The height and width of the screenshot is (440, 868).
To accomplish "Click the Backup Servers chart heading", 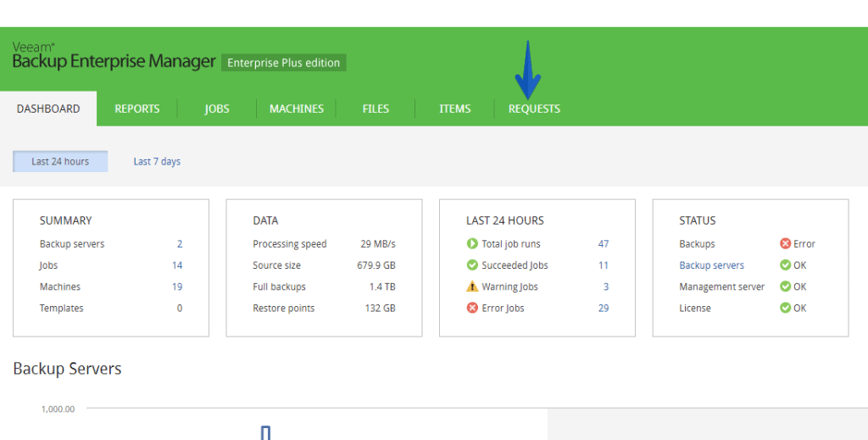I will pyautogui.click(x=68, y=368).
